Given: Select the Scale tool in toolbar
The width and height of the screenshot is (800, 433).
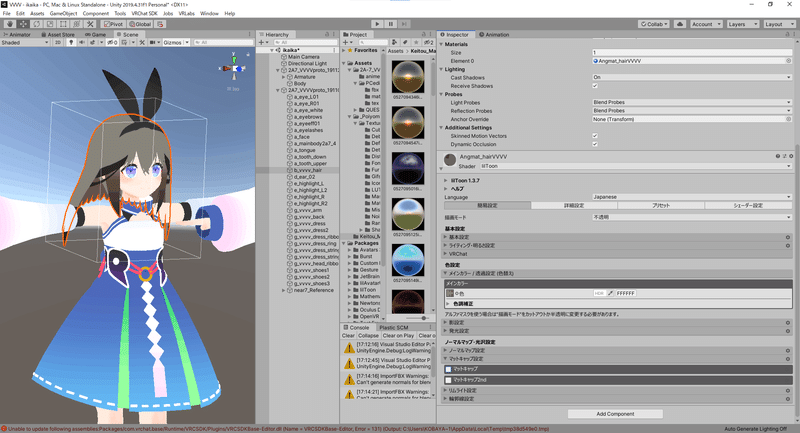Looking at the screenshot, I should [50, 24].
